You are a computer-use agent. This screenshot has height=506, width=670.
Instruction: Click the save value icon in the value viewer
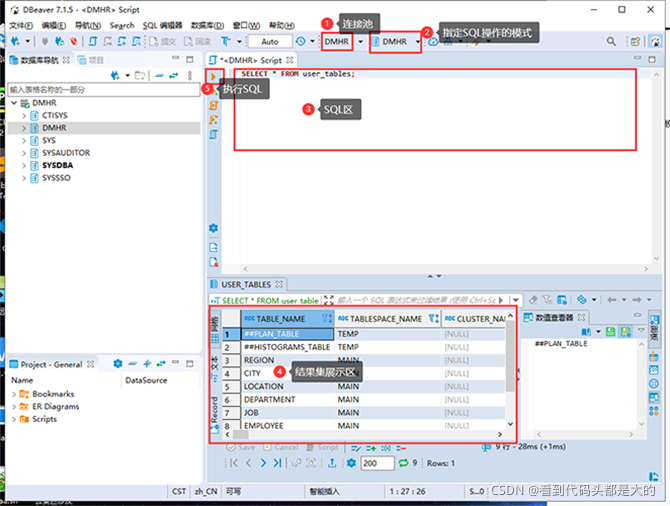coord(611,332)
